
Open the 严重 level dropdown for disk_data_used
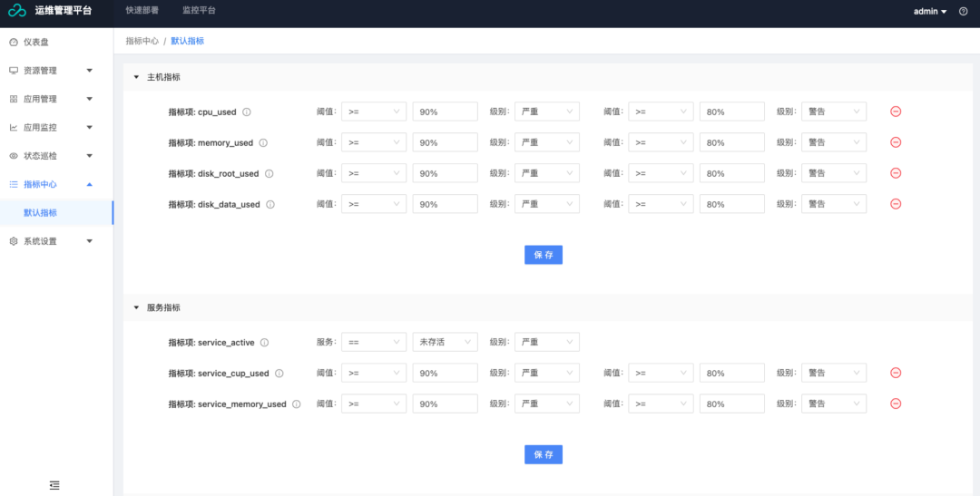(547, 204)
